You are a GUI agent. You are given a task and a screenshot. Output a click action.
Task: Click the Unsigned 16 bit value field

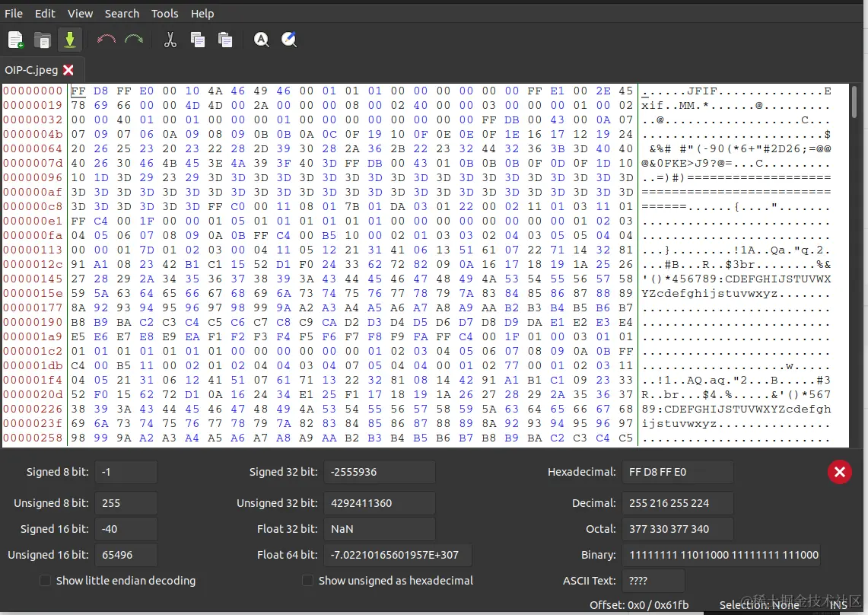126,555
